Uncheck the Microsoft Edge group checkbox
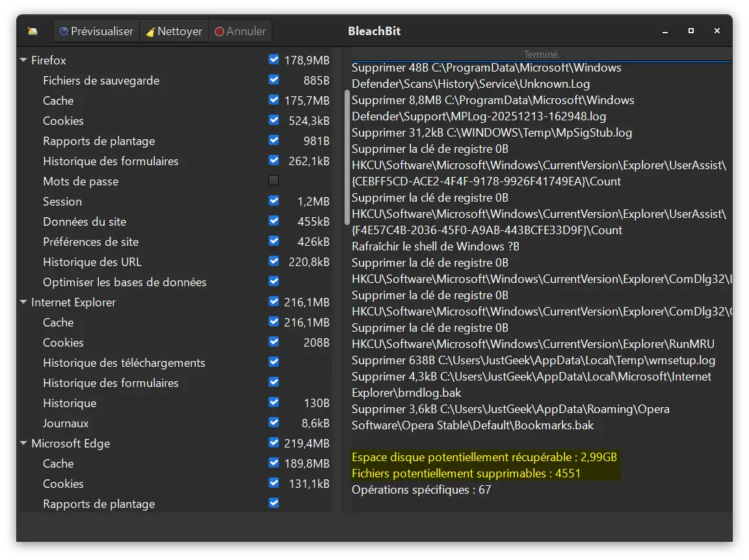This screenshot has height=560, width=749. [274, 442]
